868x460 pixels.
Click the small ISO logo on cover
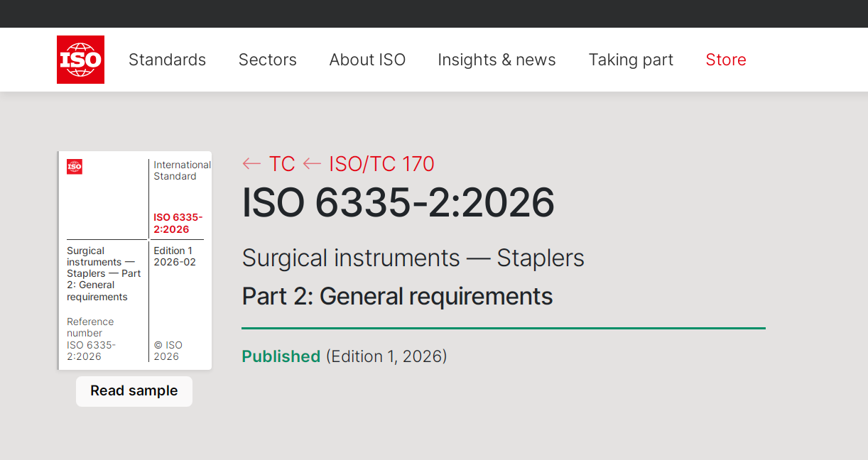[x=75, y=167]
